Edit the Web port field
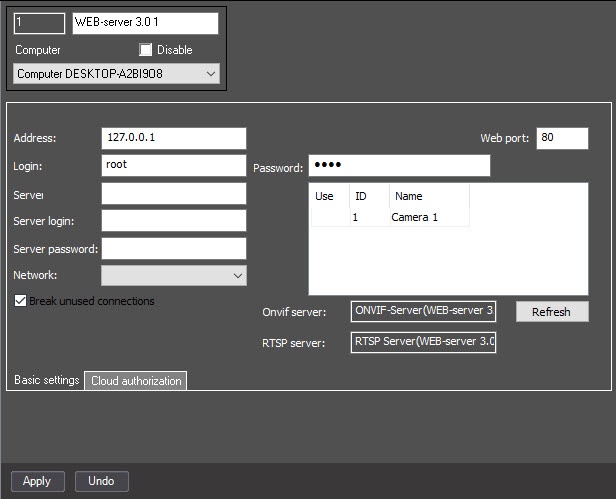This screenshot has height=499, width=616. click(562, 138)
